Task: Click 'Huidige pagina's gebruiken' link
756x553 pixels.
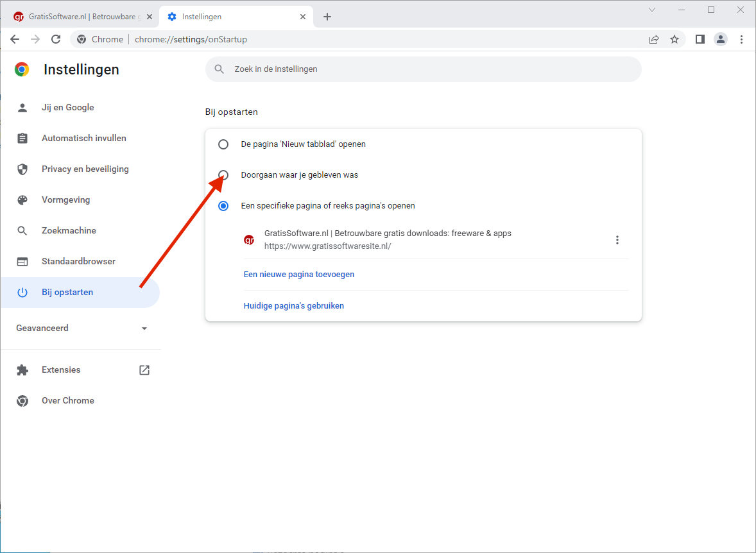Action: point(294,306)
